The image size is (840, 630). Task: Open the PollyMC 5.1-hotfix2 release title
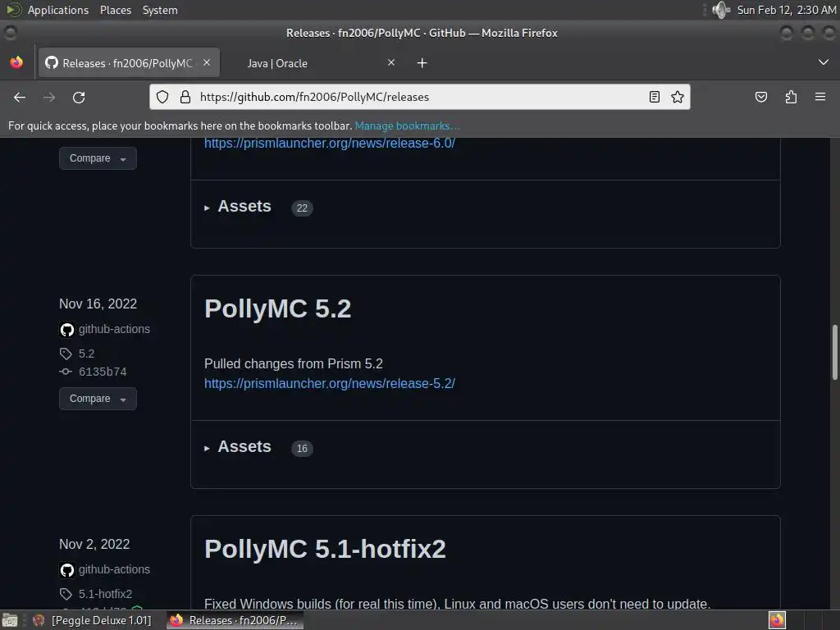coord(325,549)
